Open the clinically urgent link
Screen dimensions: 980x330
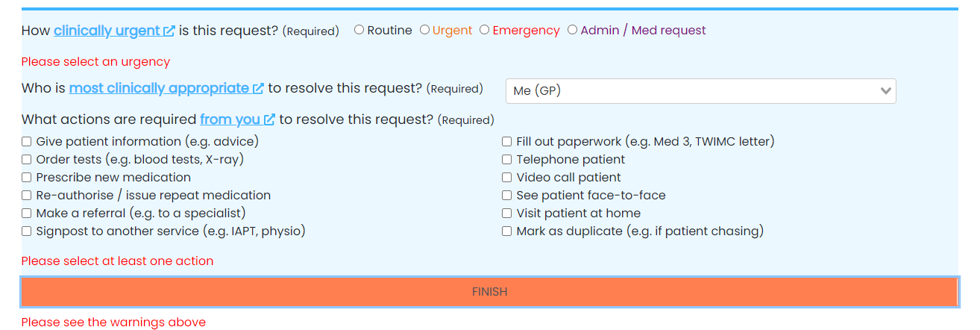click(x=107, y=31)
